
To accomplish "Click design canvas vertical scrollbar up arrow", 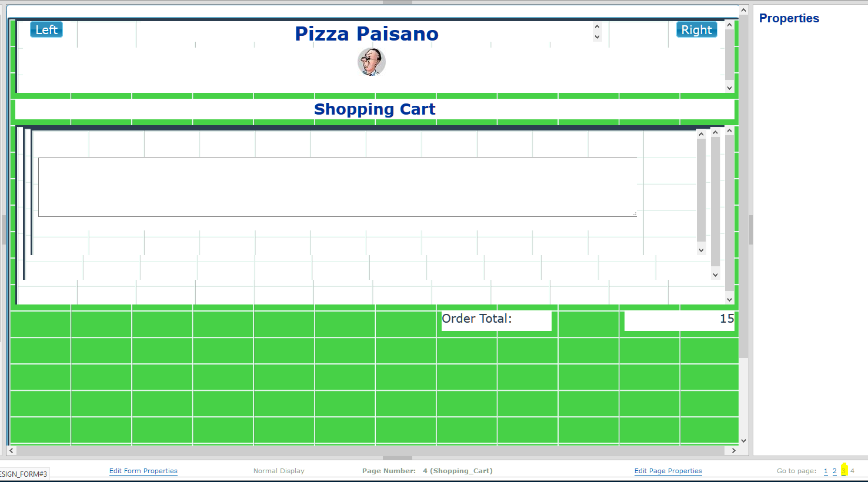I will 743,10.
